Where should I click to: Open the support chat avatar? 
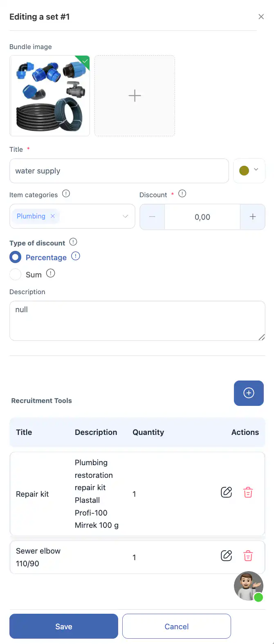248,586
